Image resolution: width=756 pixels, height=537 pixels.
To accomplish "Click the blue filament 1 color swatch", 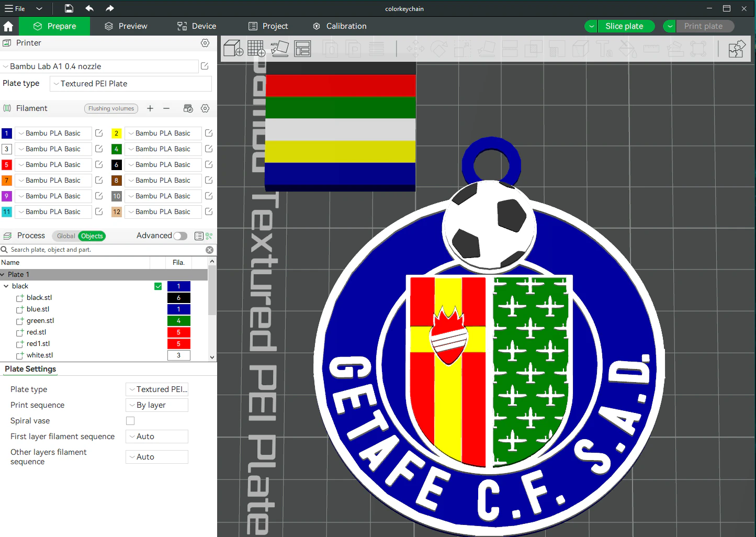I will click(7, 133).
